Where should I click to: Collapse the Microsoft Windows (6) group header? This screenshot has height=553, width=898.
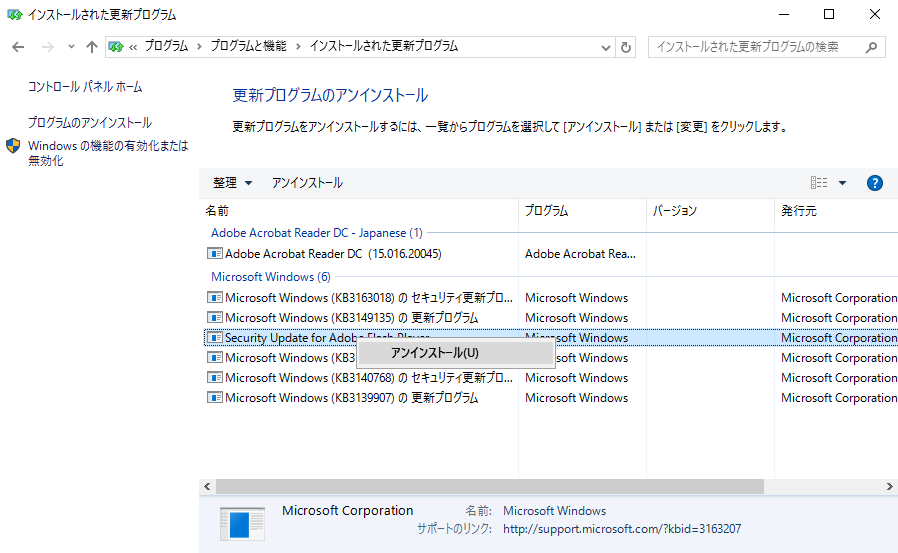click(x=270, y=277)
